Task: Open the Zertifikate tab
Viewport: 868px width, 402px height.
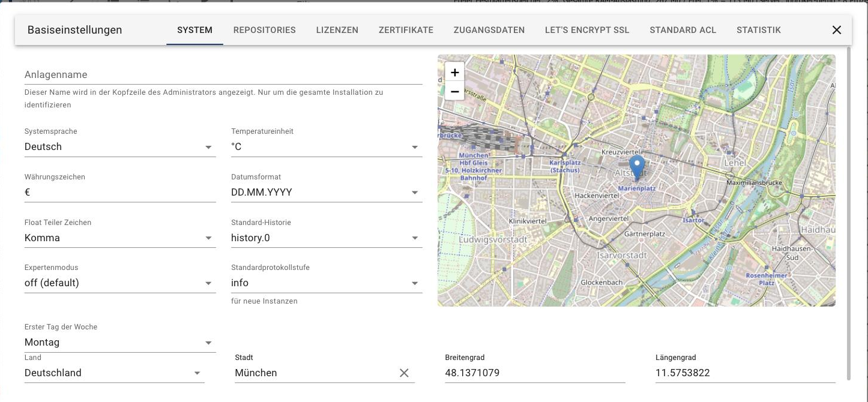Action: coord(406,30)
